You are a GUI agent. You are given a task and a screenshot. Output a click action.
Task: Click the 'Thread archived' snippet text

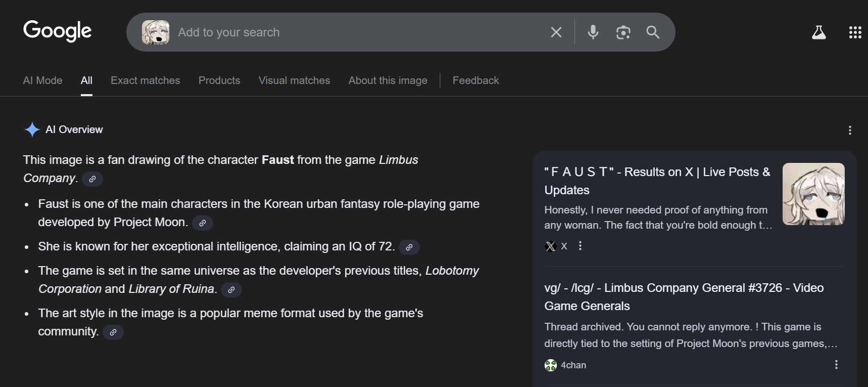coord(691,335)
